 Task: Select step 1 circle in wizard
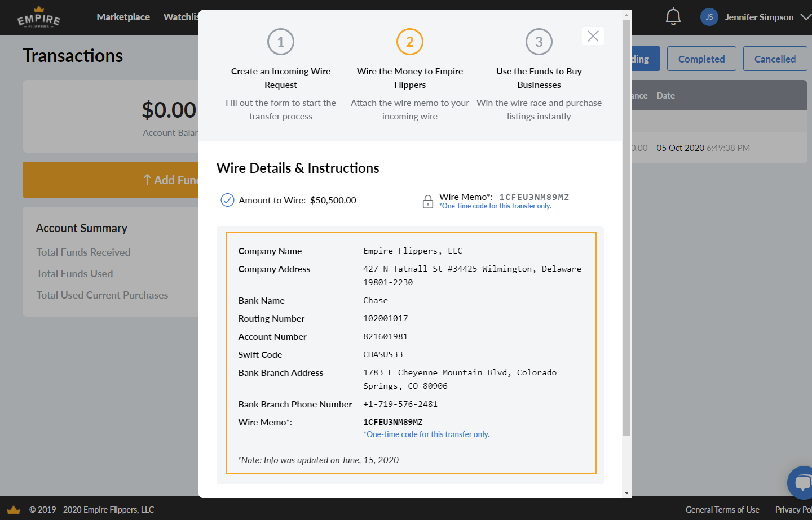coord(281,42)
